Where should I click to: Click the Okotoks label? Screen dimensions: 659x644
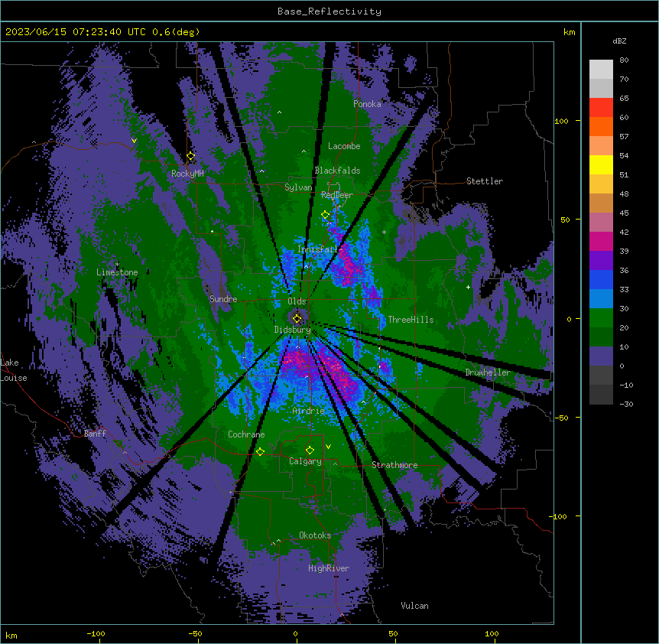click(x=315, y=535)
